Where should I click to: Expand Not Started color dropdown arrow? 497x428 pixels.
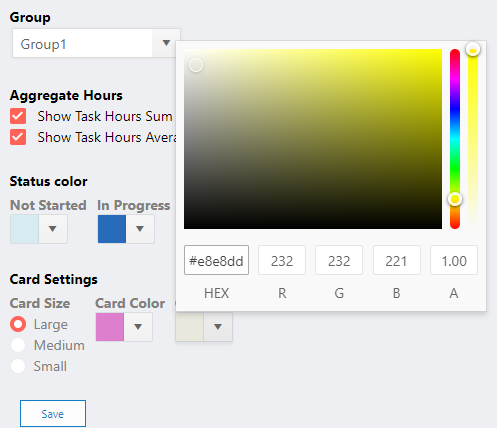(53, 229)
